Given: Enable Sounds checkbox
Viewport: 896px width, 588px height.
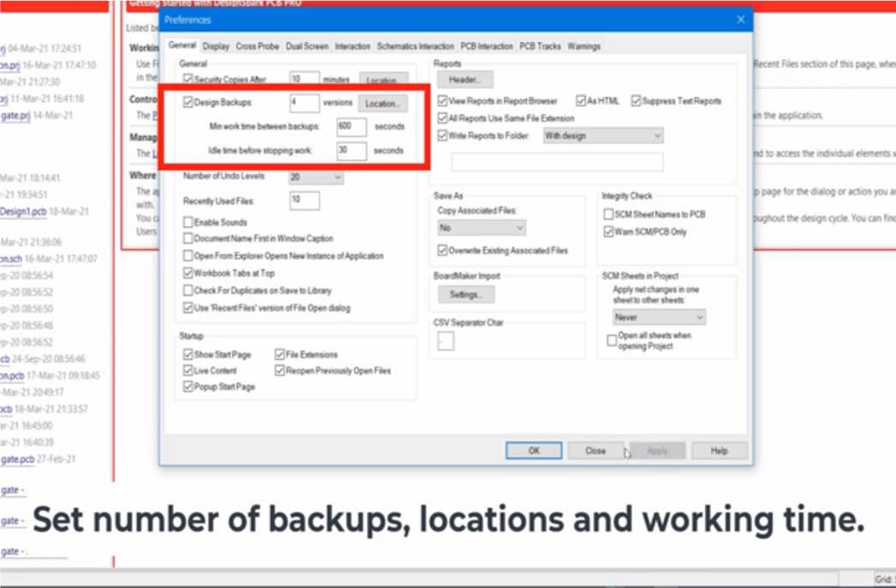Looking at the screenshot, I should (x=188, y=222).
